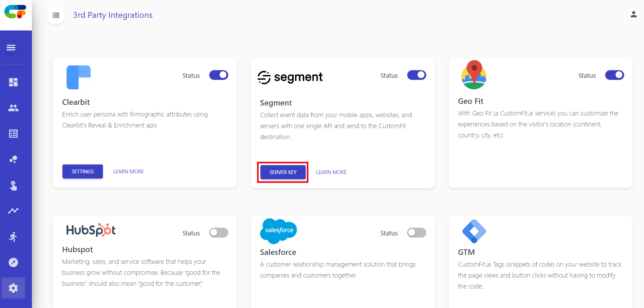
Task: Select the touch pointer icon in sidebar
Action: coord(13,185)
